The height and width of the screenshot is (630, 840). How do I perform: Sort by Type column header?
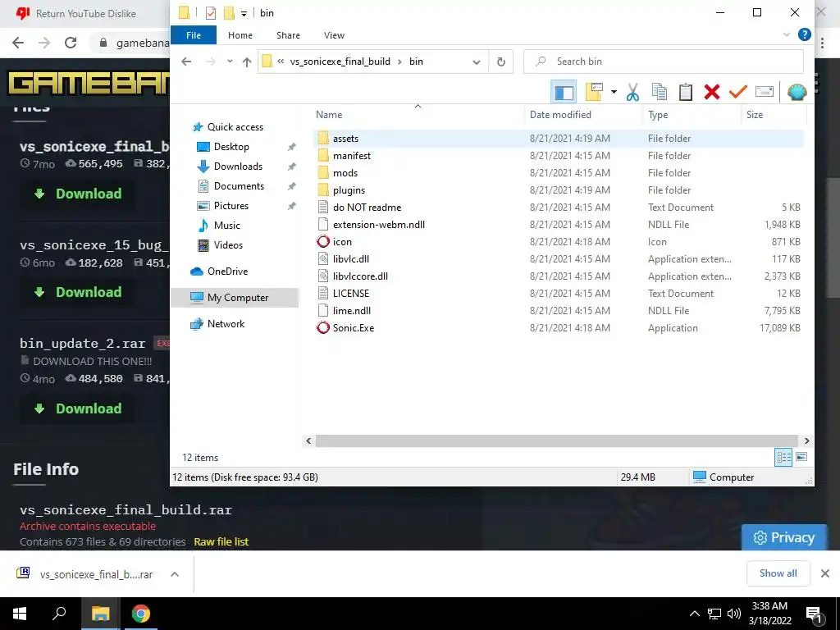657,115
